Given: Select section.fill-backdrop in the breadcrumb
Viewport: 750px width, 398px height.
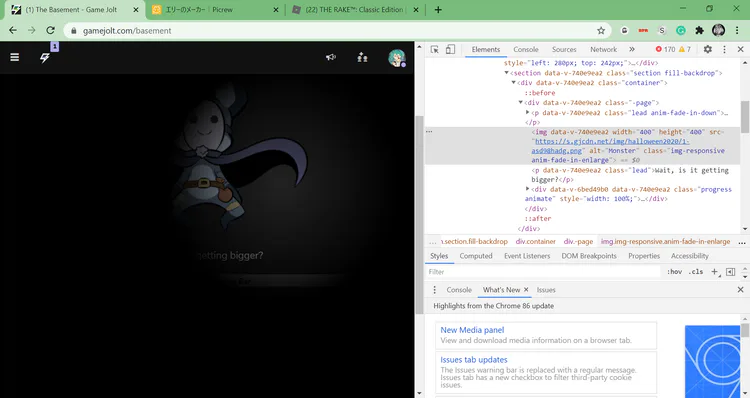Looking at the screenshot, I should click(474, 242).
